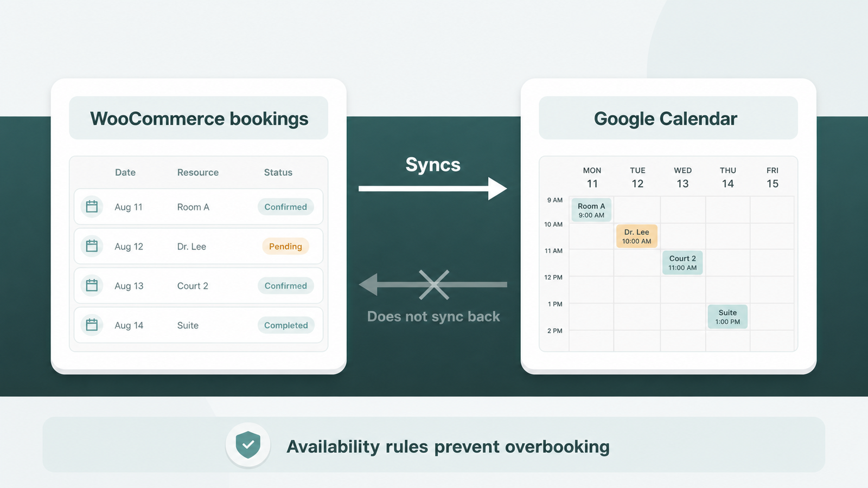868x488 pixels.
Task: Click the 11 AM time label
Action: (553, 251)
